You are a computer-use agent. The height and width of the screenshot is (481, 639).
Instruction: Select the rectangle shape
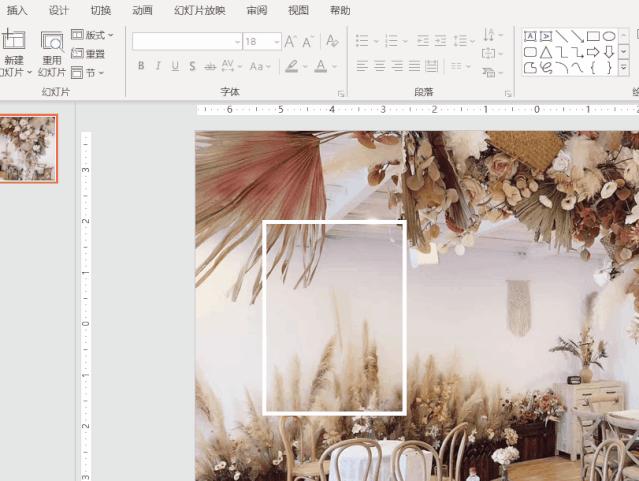pos(593,37)
